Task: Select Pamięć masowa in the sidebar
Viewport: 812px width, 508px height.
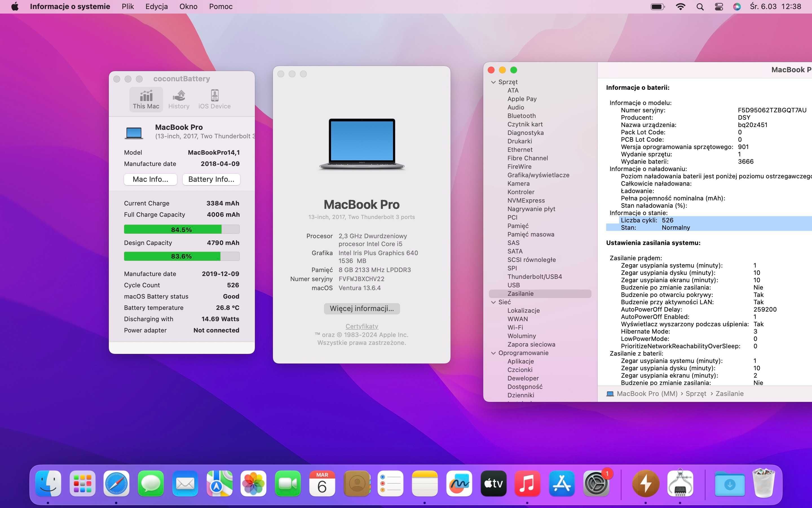Action: (x=531, y=235)
